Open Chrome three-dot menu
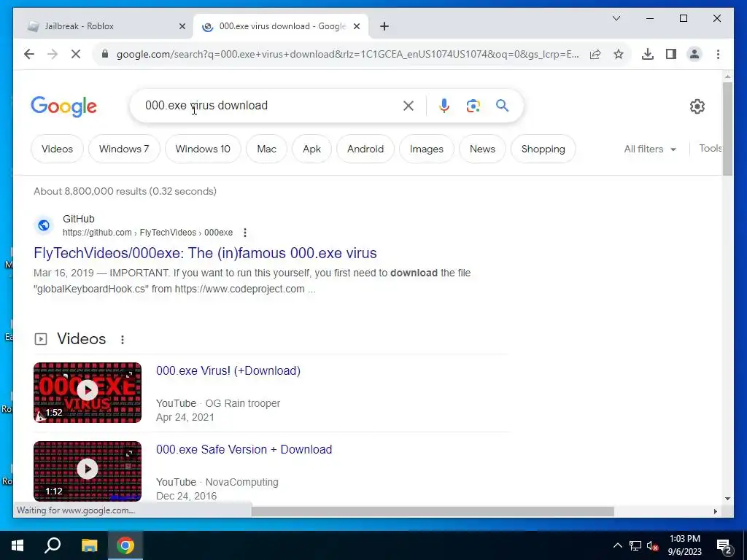The image size is (747, 560). 718,54
